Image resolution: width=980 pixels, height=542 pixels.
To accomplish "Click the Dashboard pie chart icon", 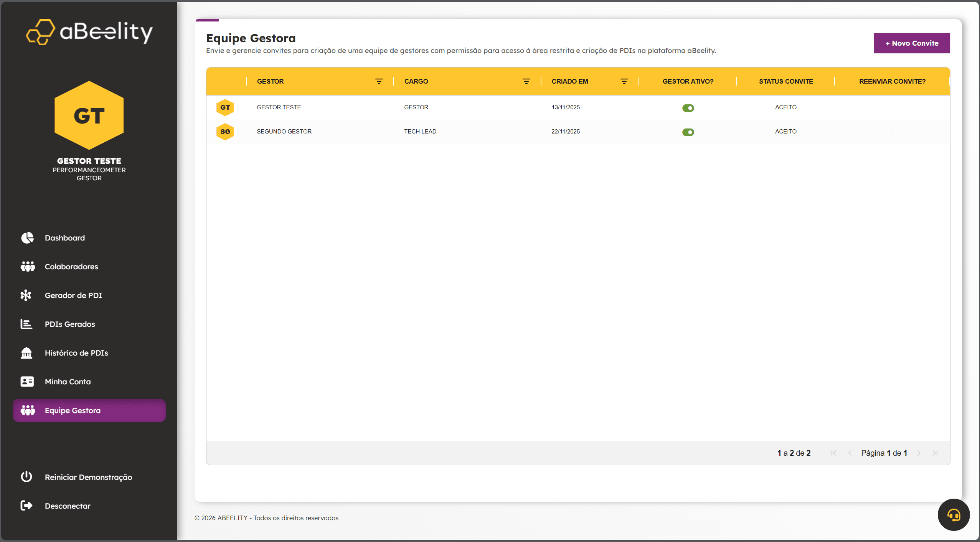I will [27, 238].
